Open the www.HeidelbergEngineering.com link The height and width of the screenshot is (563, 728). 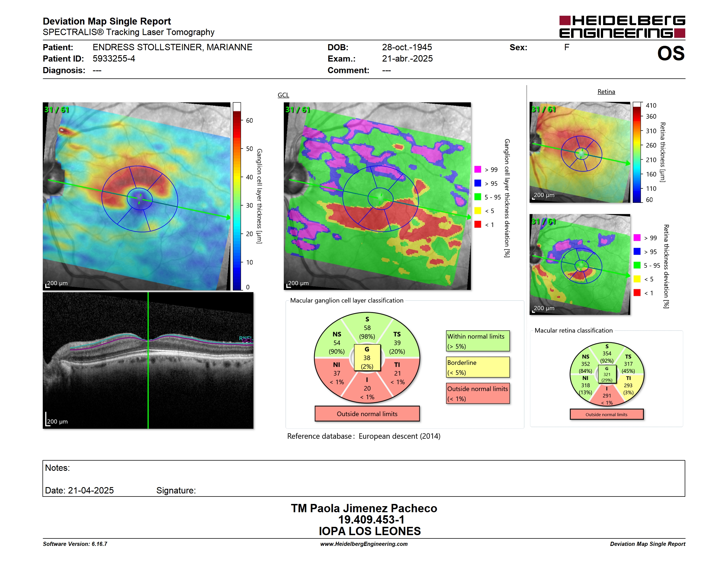click(x=364, y=544)
